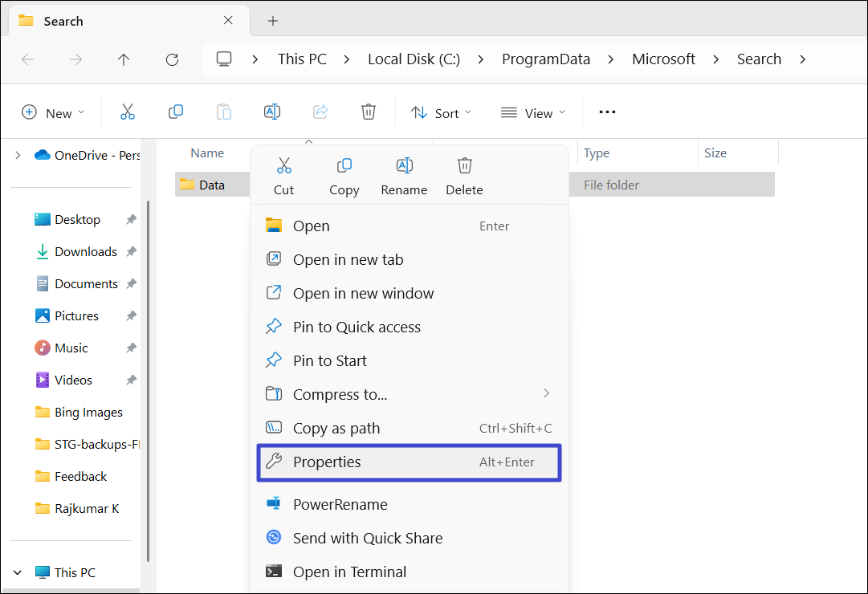The image size is (868, 594).
Task: Click the Size column header
Action: 715,153
